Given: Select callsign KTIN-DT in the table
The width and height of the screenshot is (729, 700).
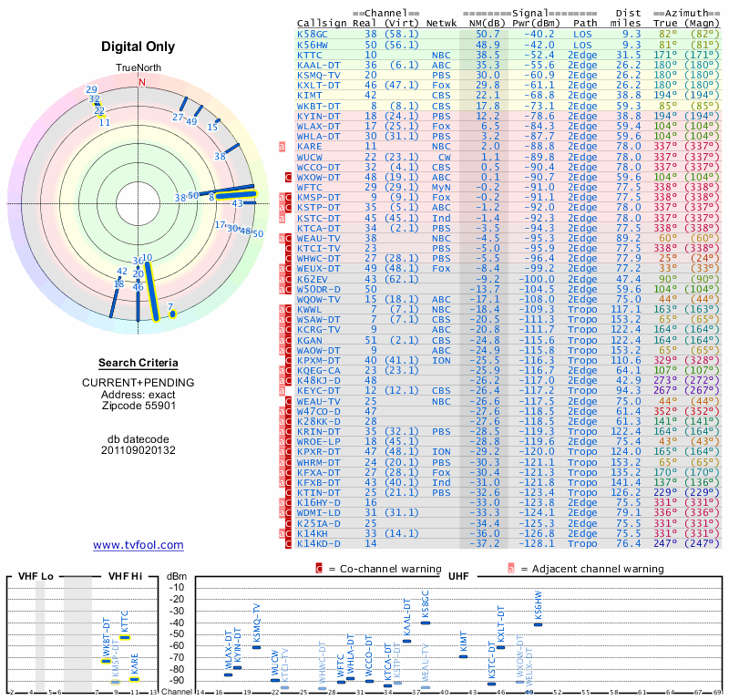Looking at the screenshot, I should pos(319,492).
